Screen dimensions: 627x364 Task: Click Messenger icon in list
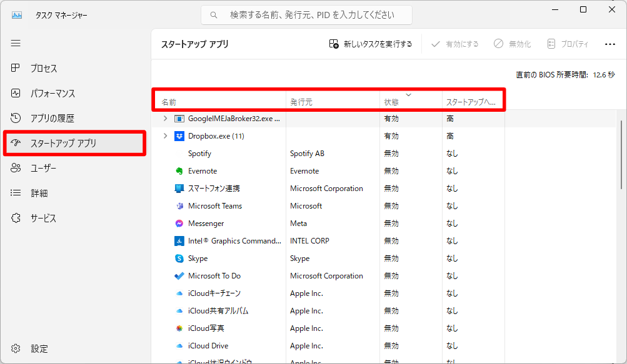coord(179,224)
